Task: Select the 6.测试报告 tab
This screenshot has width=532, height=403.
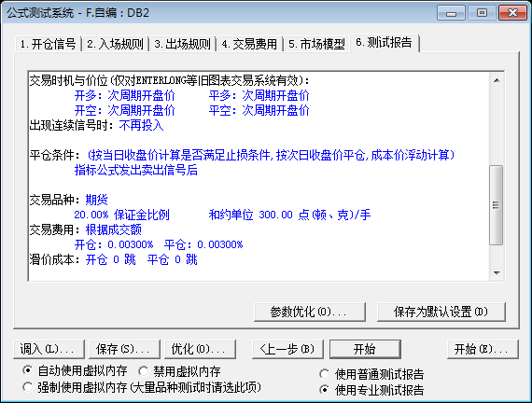Action: tap(385, 43)
